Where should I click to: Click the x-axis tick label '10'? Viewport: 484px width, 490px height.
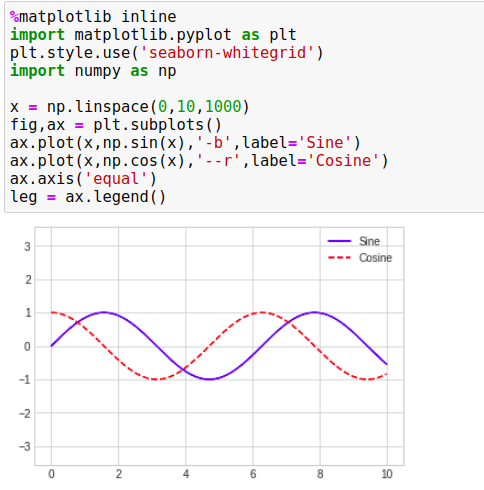(387, 474)
